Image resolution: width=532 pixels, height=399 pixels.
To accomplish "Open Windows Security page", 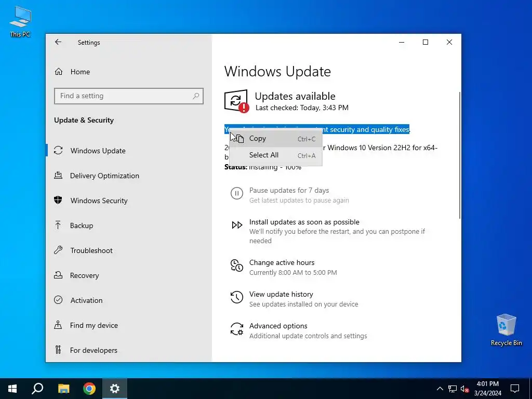I will pos(129,201).
